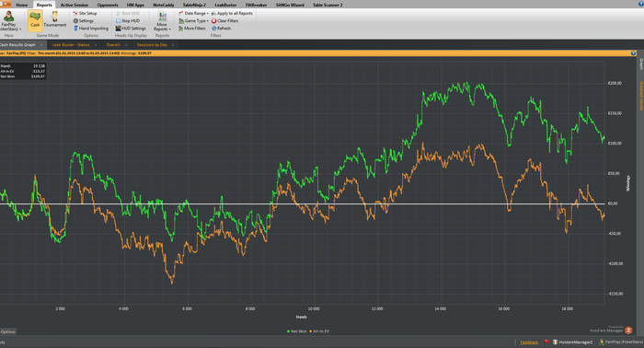The height and width of the screenshot is (348, 644).
Task: Open the vertical Graph side tab
Action: click(x=640, y=64)
